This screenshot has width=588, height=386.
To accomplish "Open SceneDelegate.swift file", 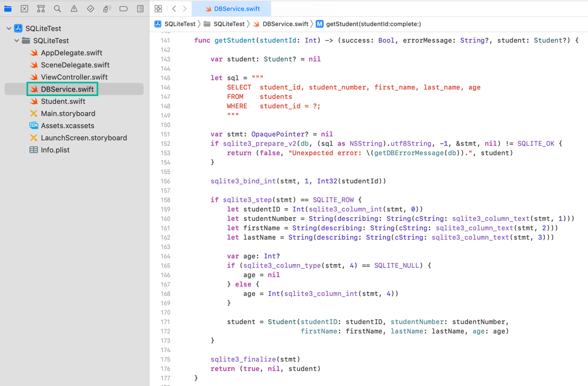I will [75, 65].
